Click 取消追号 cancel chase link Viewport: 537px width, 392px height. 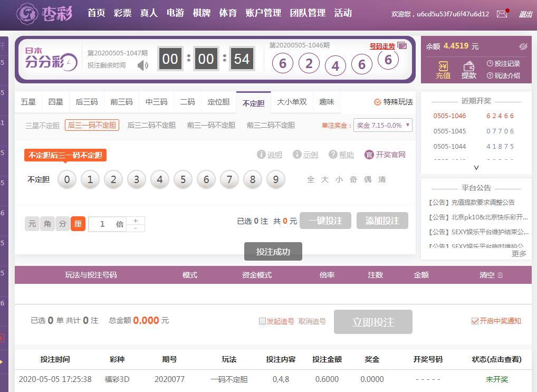pyautogui.click(x=312, y=321)
